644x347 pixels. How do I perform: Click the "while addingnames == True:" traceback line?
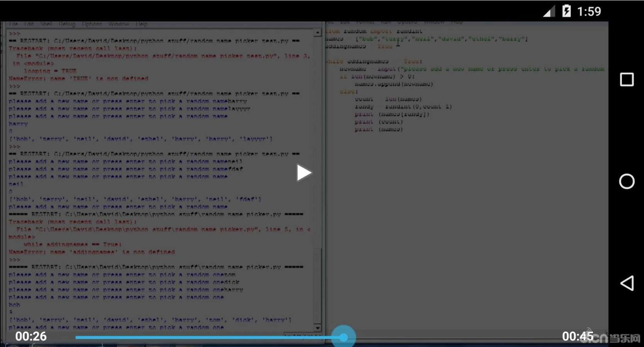[73, 244]
